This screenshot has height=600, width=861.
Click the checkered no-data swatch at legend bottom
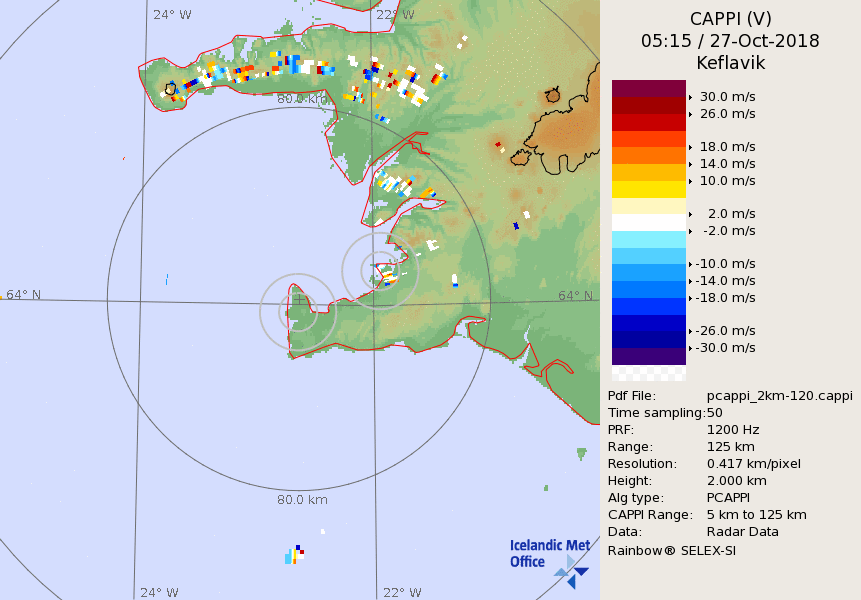(649, 373)
